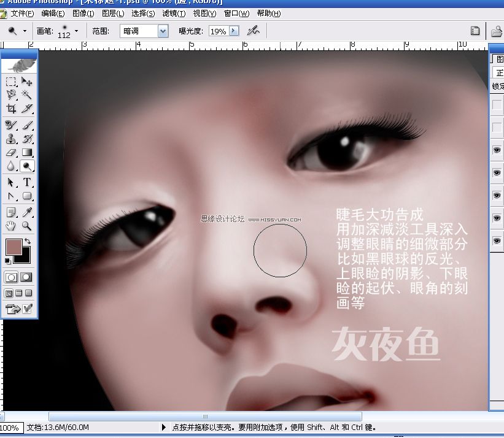The image size is (504, 438).
Task: Open the 编辑(E) menu
Action: pos(53,13)
